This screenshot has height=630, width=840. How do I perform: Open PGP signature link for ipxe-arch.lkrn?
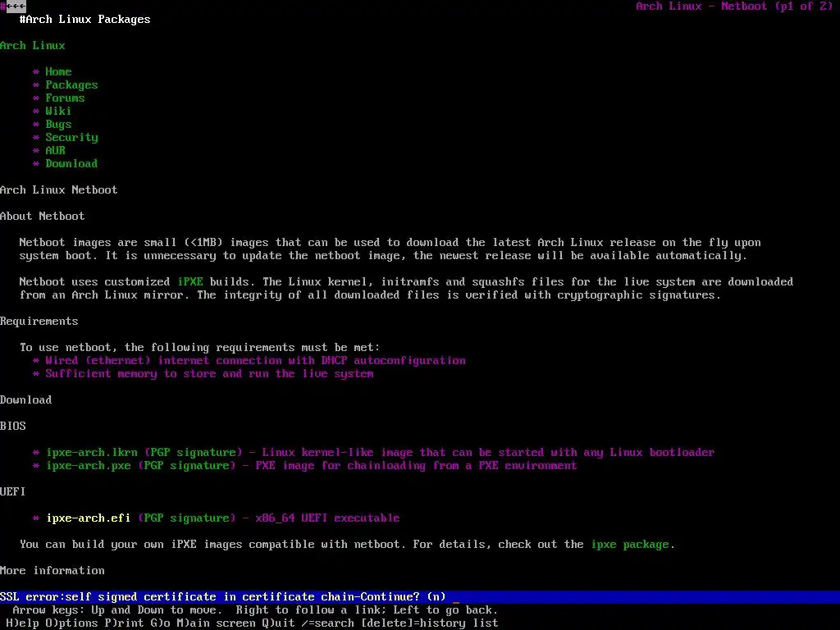(194, 453)
